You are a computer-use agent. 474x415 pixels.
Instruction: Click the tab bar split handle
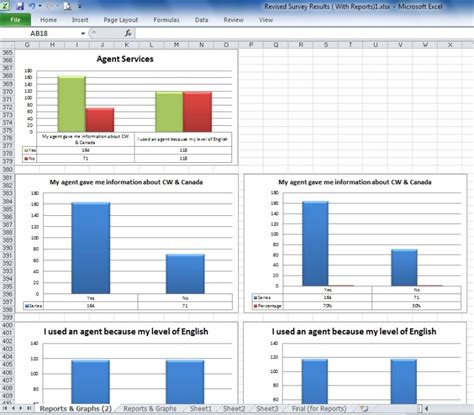coord(420,409)
